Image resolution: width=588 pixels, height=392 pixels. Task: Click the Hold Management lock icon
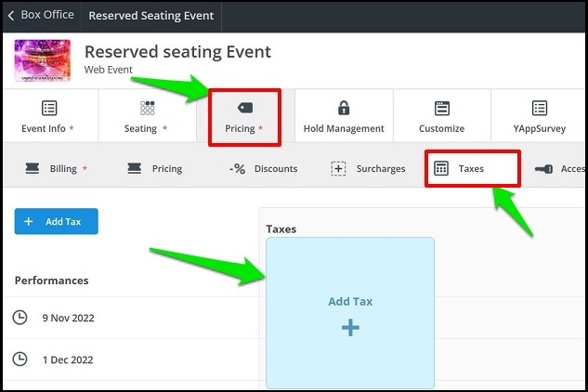344,108
